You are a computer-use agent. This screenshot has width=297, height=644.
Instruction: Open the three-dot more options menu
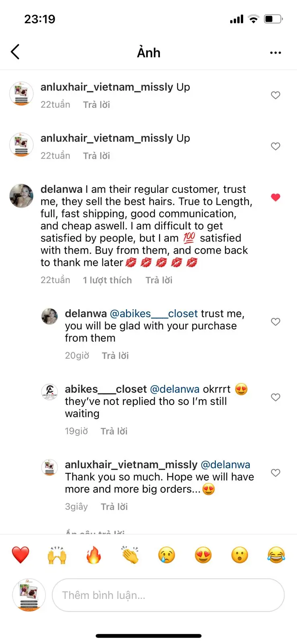275,53
